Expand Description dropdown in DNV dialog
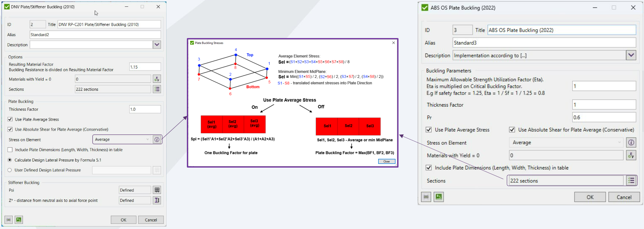644x229 pixels. pos(157,44)
